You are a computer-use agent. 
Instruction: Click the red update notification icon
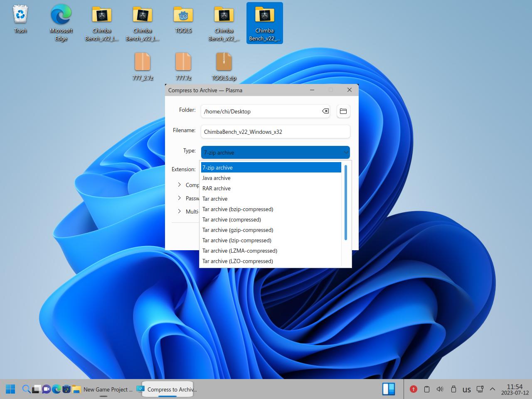click(413, 389)
